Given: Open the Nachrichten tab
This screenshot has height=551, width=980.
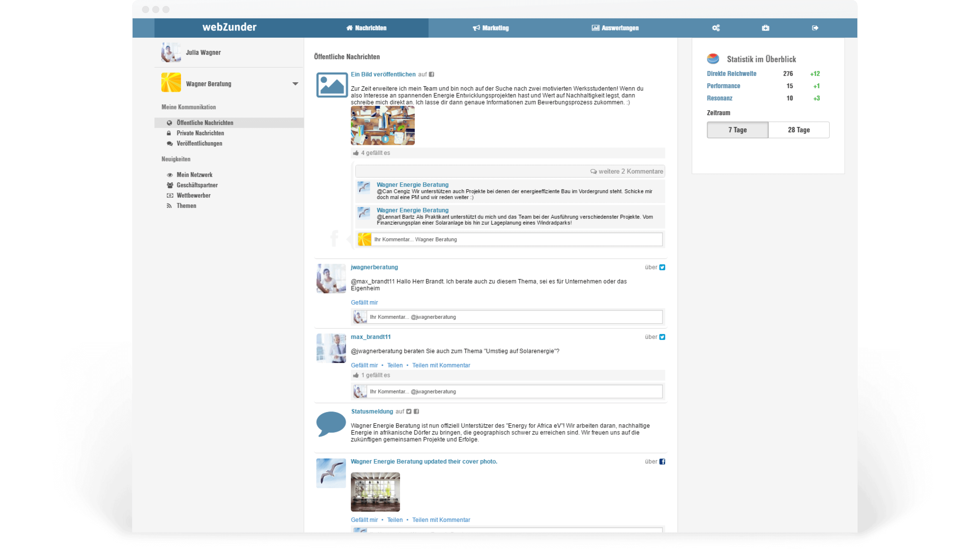Looking at the screenshot, I should point(366,28).
